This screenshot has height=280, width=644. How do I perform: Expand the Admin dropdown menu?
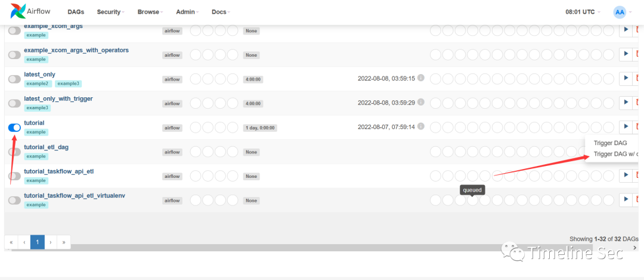[x=187, y=12]
